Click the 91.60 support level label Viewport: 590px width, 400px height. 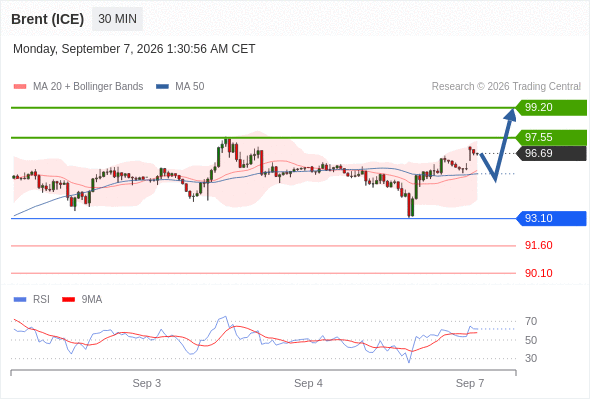point(538,245)
